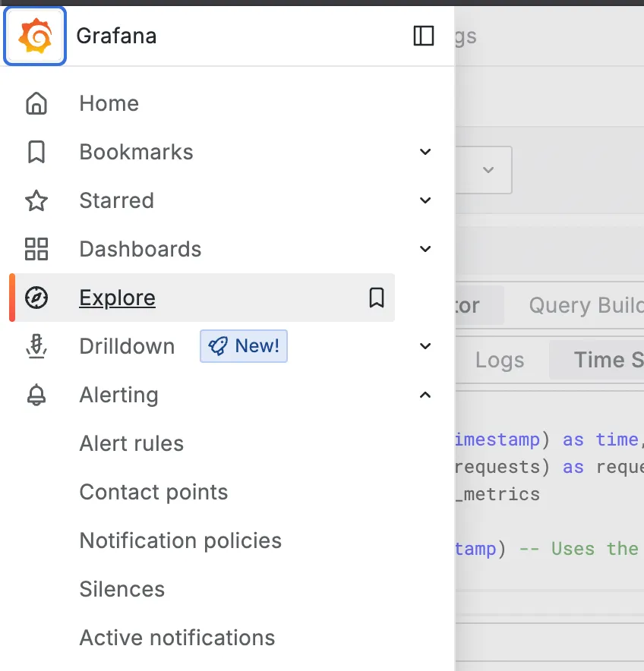
Task: Click the Explore compass icon
Action: click(x=36, y=298)
